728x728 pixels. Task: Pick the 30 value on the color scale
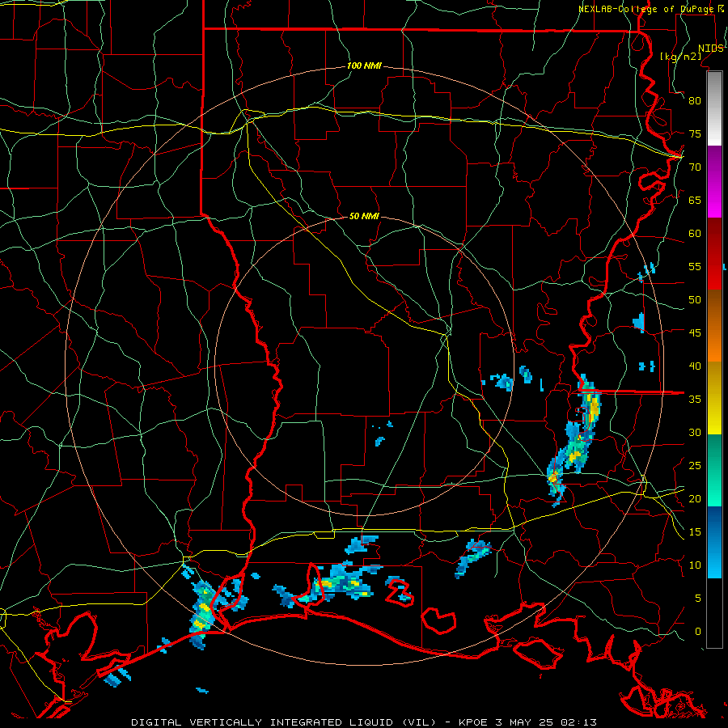(695, 432)
